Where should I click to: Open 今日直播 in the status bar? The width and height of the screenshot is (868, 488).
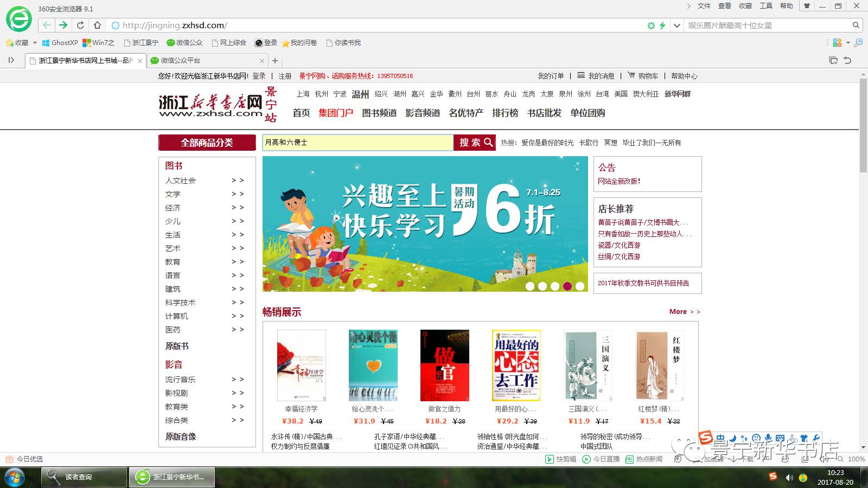(x=601, y=459)
